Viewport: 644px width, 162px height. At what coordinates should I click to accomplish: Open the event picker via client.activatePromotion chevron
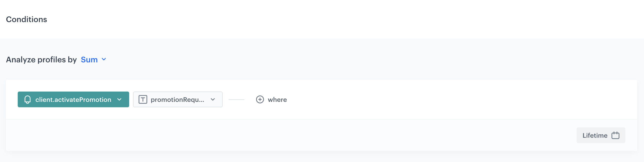pos(119,99)
